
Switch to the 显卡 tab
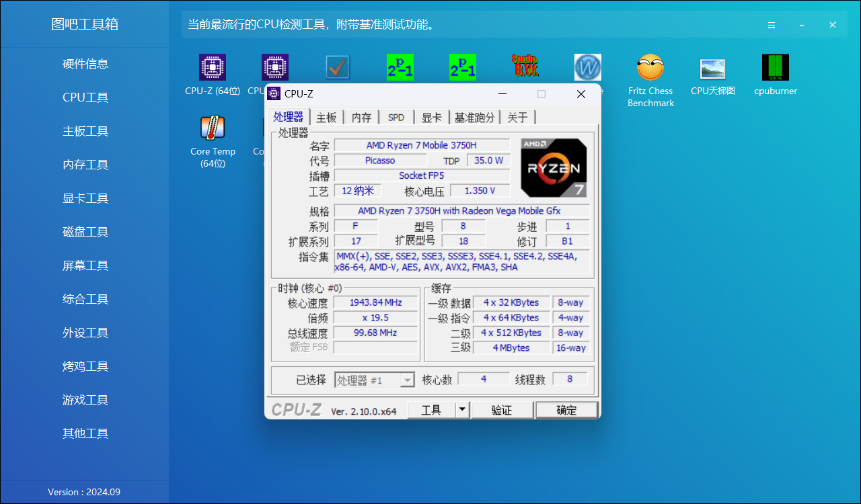tap(431, 116)
